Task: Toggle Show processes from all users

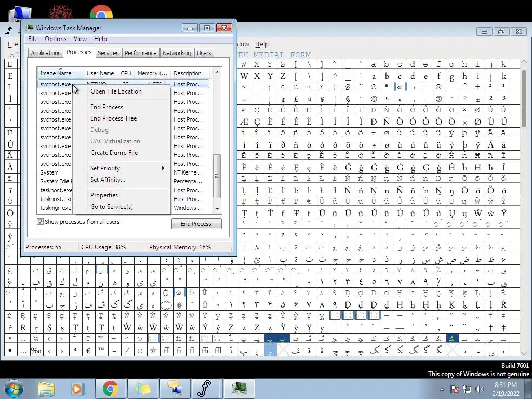Action: [40, 222]
